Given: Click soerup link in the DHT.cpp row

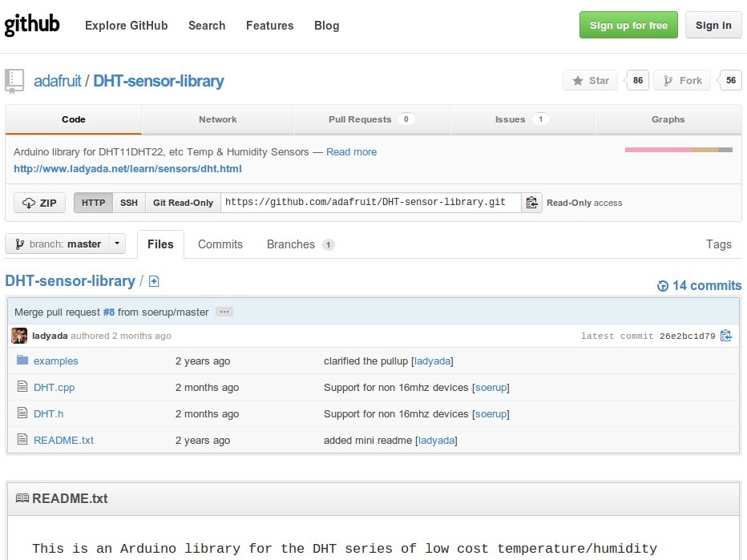Looking at the screenshot, I should pos(491,388).
